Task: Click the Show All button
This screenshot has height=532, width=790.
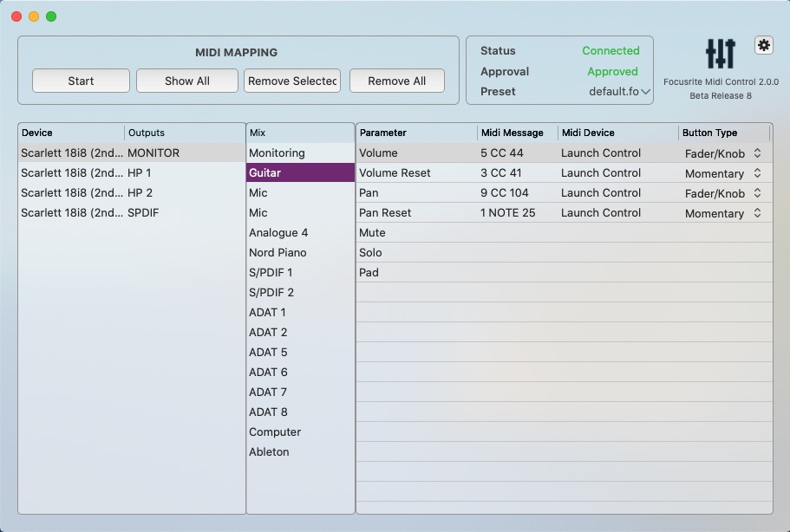Action: tap(187, 81)
